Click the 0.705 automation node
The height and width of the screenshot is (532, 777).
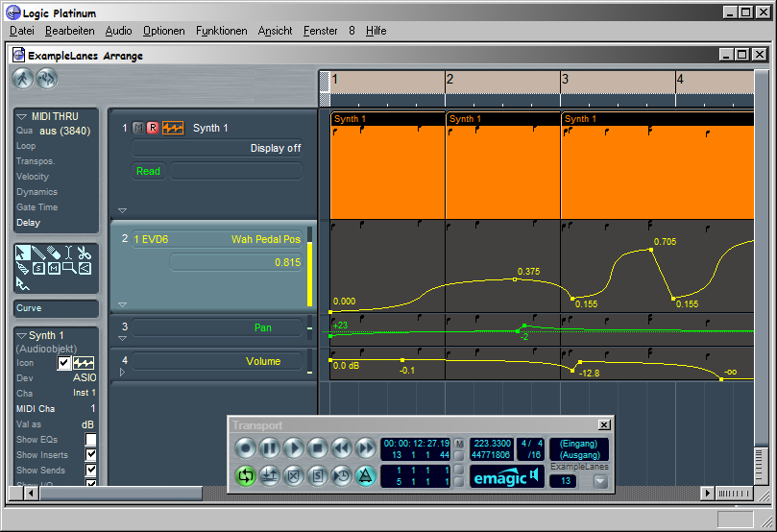[652, 250]
